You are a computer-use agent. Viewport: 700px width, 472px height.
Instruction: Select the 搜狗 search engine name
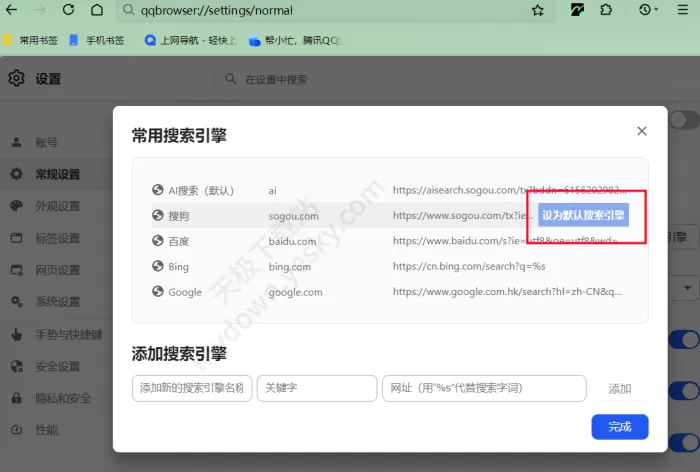179,216
